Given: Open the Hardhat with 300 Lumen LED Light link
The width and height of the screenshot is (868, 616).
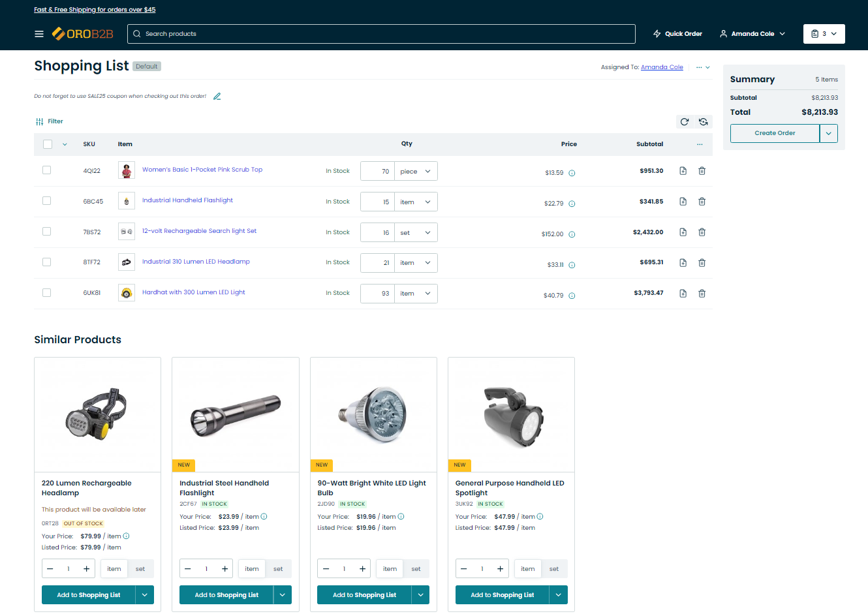Looking at the screenshot, I should coord(193,292).
